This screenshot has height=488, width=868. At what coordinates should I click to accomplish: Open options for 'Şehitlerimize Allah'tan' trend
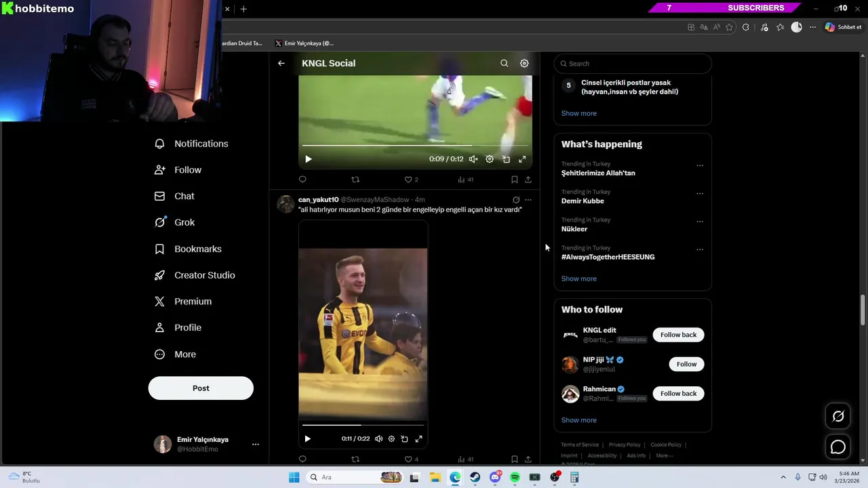pos(700,165)
